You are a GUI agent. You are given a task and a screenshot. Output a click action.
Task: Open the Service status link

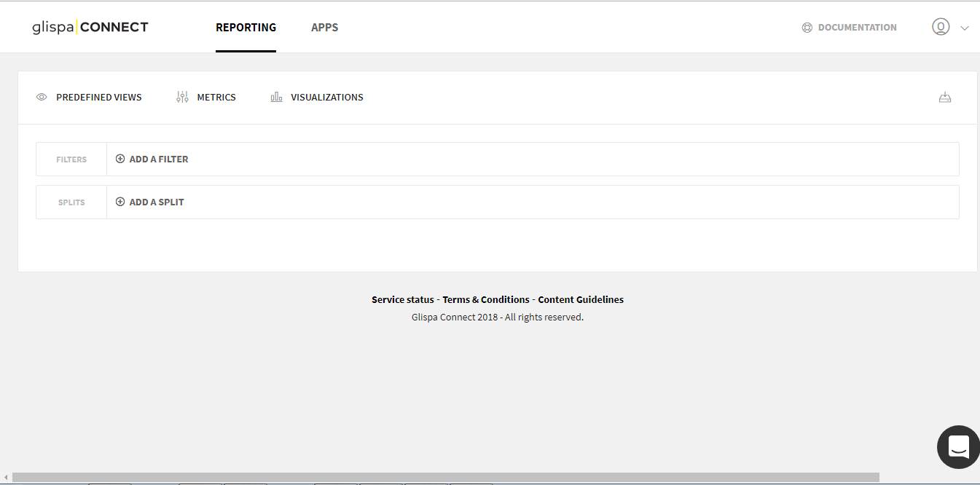(x=402, y=299)
